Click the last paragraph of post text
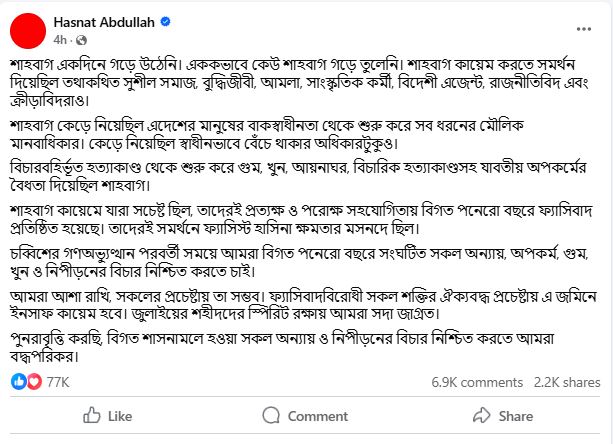This screenshot has height=444, width=613. [282, 347]
